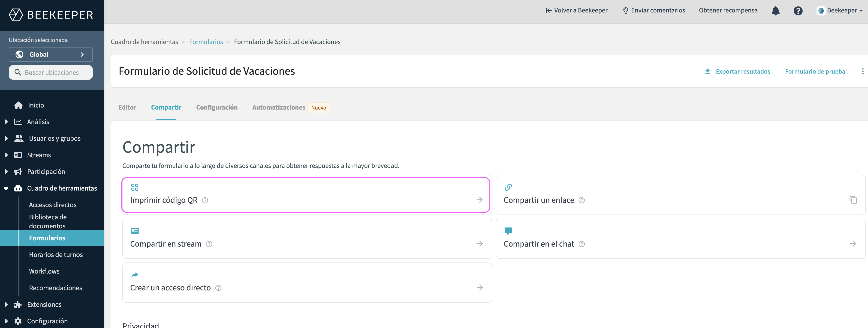Click the Beekeeper logo in sidebar
Image resolution: width=868 pixels, height=328 pixels.
[x=51, y=15]
